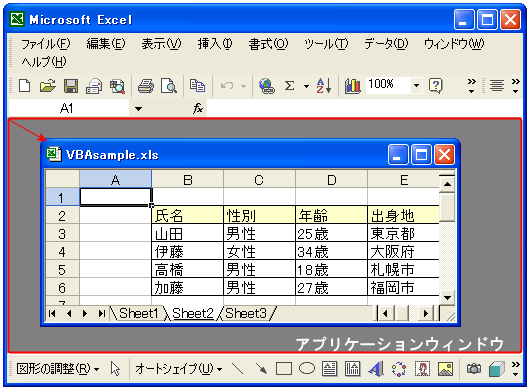Insert WordArt from drawing toolbar
Image resolution: width=531 pixels, height=390 pixels.
[x=376, y=369]
